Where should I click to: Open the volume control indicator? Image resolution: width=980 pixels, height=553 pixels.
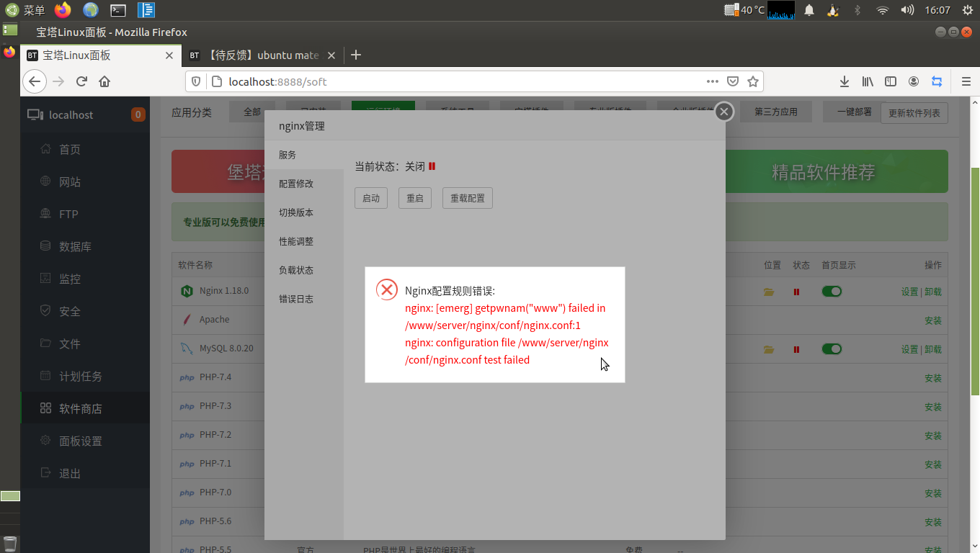click(x=908, y=10)
